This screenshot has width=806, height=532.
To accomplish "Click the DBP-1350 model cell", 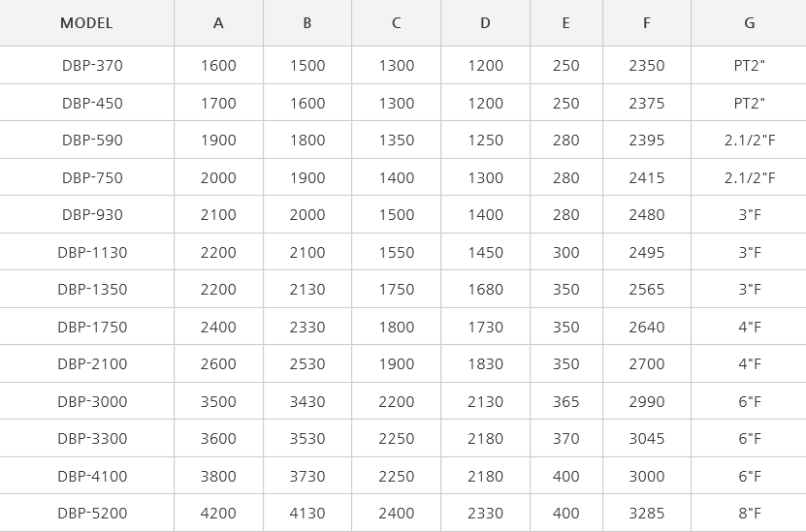I will (92, 290).
